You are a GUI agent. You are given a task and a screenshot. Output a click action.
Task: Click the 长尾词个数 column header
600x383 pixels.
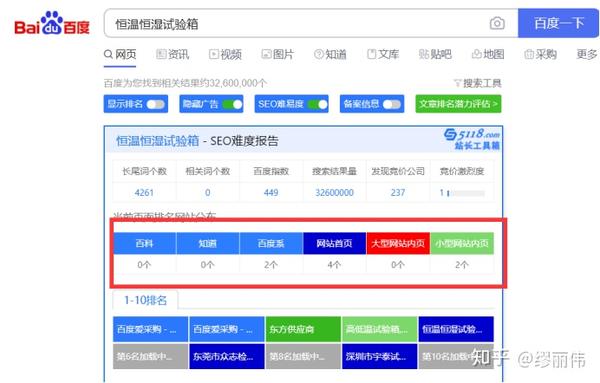144,171
